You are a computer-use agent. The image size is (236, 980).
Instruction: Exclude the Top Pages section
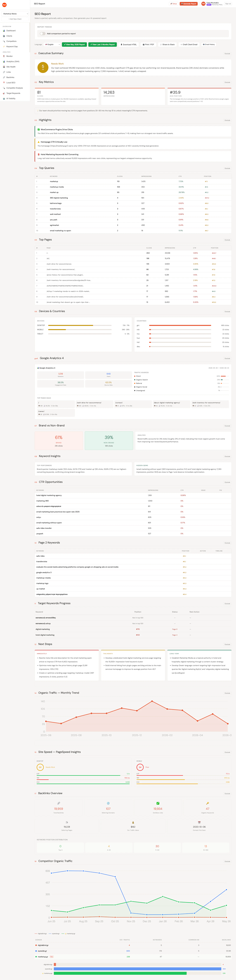click(x=227, y=240)
